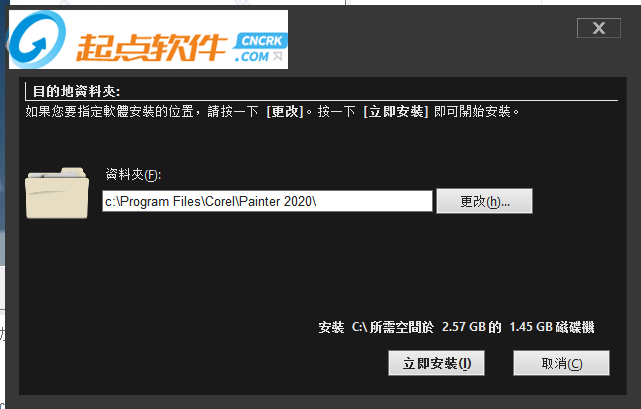The width and height of the screenshot is (641, 409).
Task: Click the C:\ drive text near 所需空間
Action: [359, 327]
